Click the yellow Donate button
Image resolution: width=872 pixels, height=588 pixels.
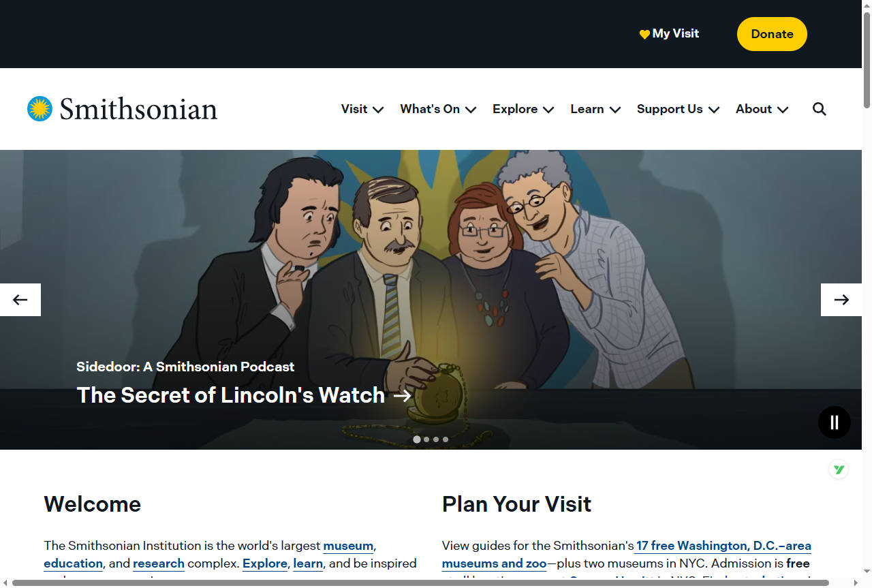click(x=772, y=34)
